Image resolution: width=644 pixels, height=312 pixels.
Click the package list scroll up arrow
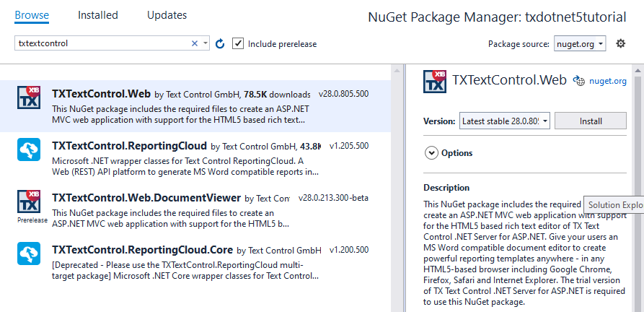pos(397,71)
